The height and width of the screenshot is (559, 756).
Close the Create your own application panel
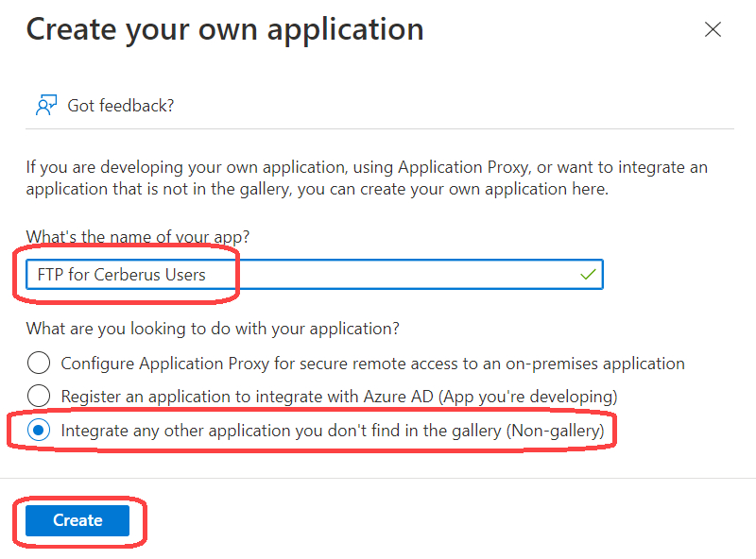(x=713, y=29)
